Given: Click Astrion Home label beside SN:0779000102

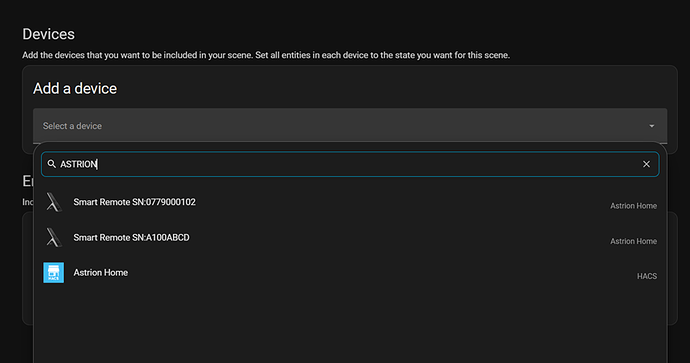Looking at the screenshot, I should (x=633, y=206).
